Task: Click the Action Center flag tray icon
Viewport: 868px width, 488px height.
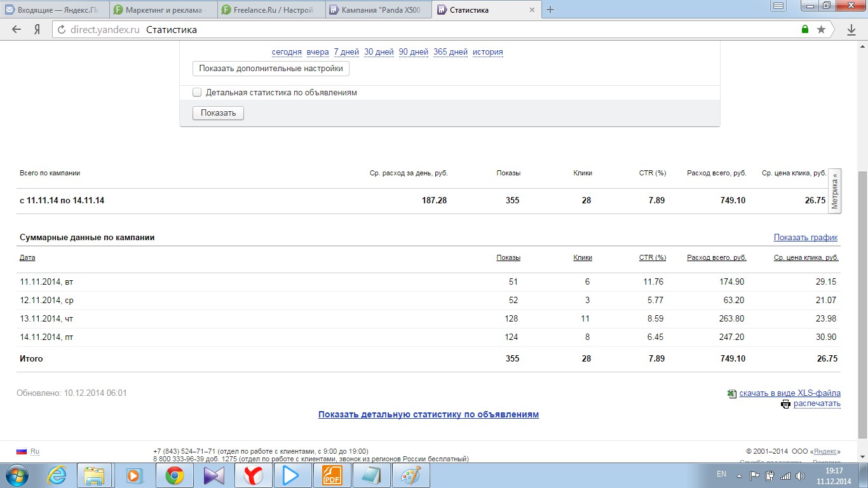Action: pyautogui.click(x=755, y=475)
